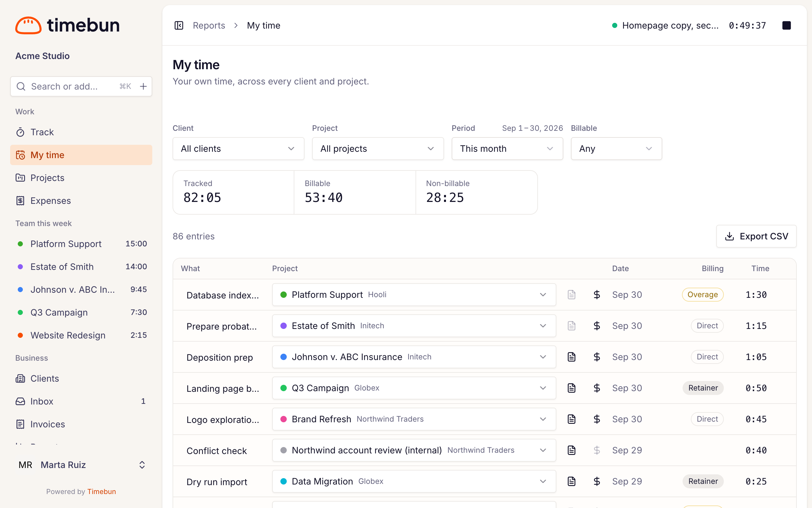This screenshot has height=508, width=812.
Task: Toggle billable dollar on Database index row
Action: pos(597,295)
